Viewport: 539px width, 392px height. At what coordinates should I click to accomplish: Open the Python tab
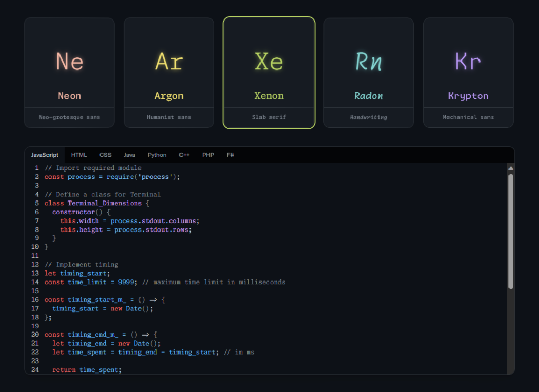pyautogui.click(x=157, y=155)
